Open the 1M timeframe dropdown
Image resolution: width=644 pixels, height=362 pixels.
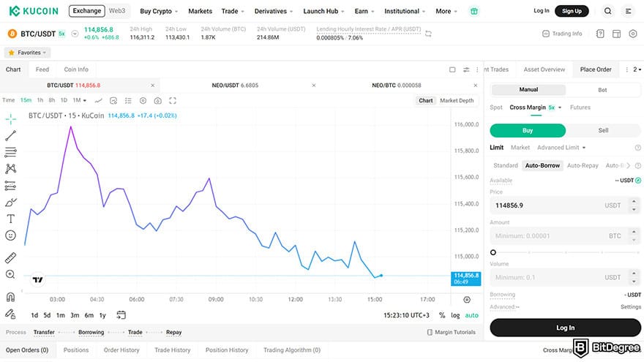[x=80, y=100]
